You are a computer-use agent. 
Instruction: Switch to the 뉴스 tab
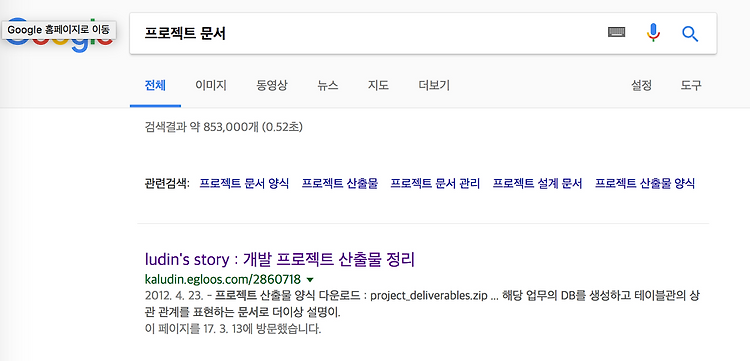(328, 86)
